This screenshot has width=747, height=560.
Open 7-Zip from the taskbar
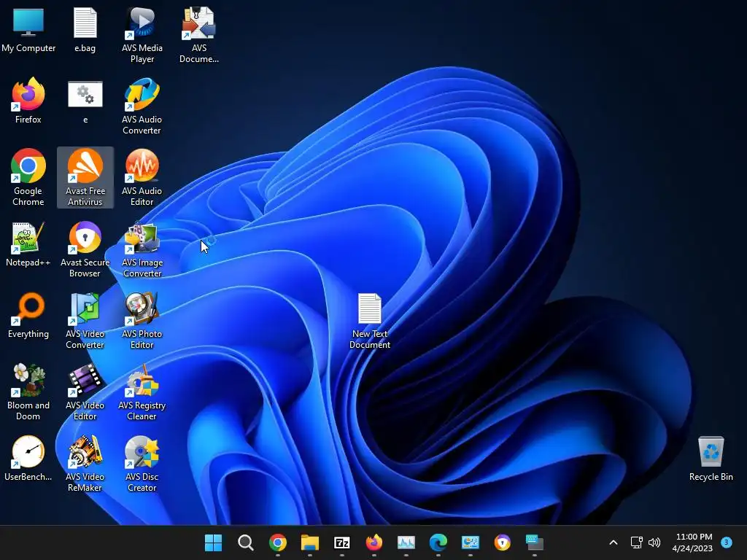(x=342, y=542)
